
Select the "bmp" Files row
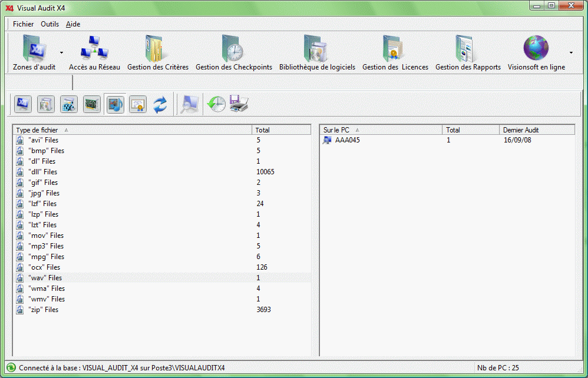tap(162, 151)
